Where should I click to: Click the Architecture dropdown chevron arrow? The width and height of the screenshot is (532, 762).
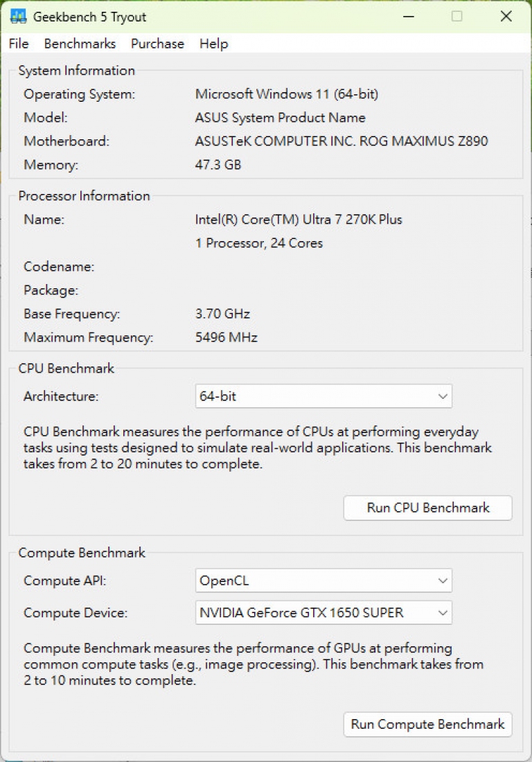point(443,396)
